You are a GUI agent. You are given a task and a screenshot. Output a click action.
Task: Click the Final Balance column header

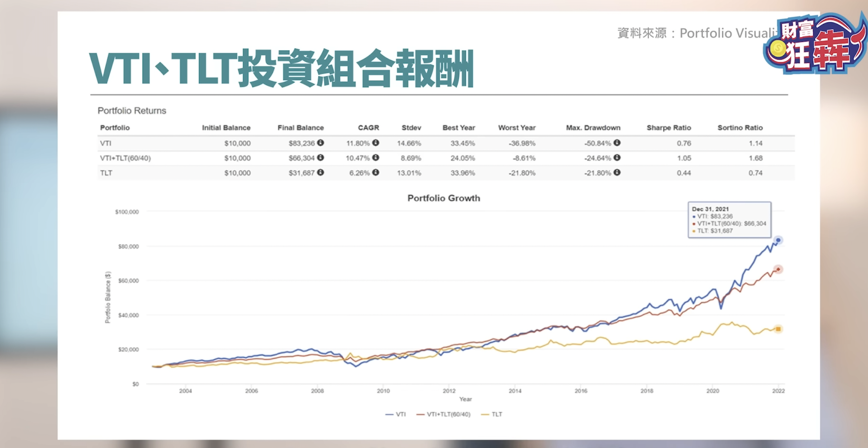click(301, 128)
